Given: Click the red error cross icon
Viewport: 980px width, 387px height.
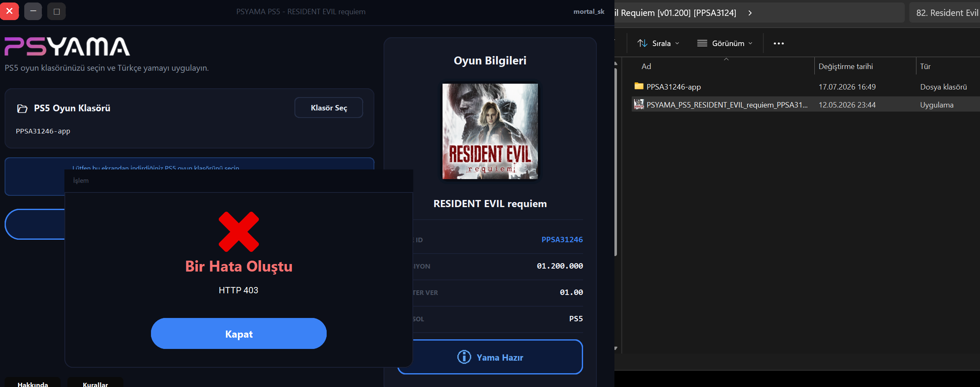Looking at the screenshot, I should [x=239, y=232].
